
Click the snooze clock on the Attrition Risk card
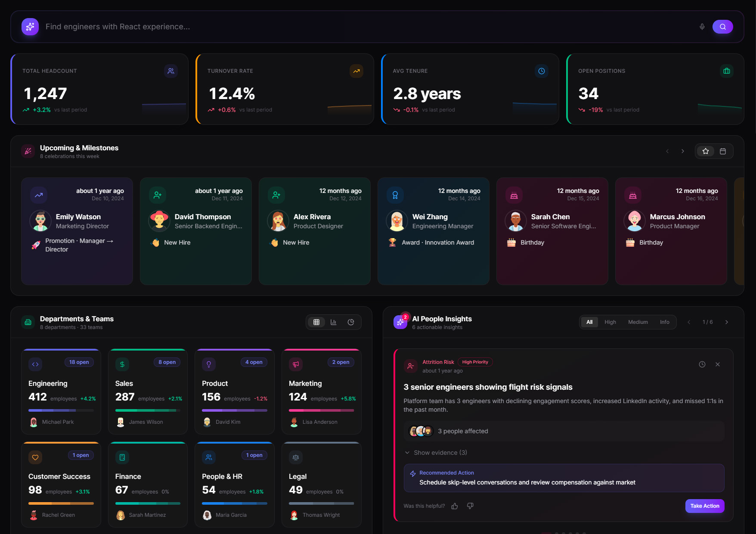pos(702,364)
